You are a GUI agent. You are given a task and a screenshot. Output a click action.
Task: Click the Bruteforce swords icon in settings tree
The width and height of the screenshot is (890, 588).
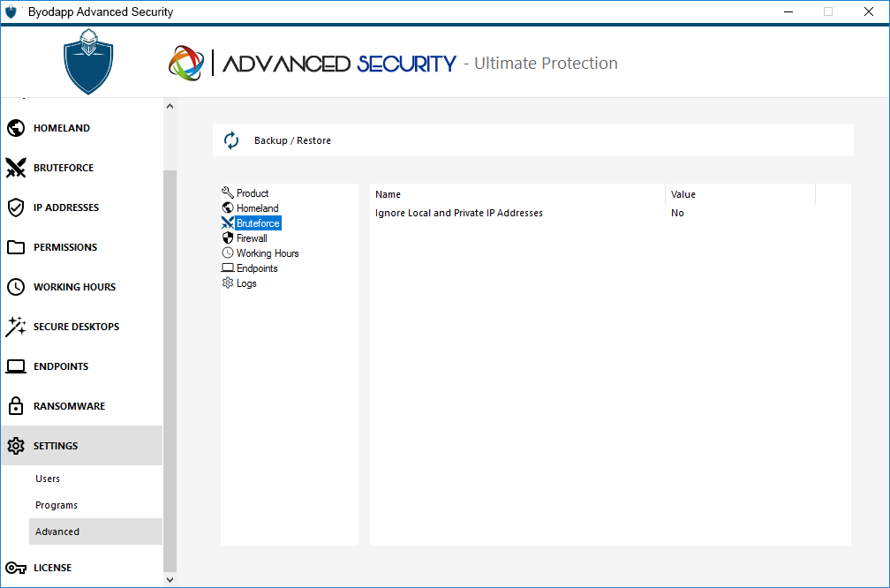(228, 223)
